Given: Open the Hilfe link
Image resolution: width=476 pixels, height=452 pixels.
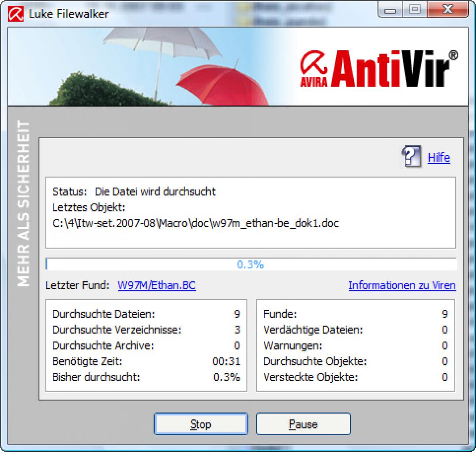Looking at the screenshot, I should tap(439, 158).
